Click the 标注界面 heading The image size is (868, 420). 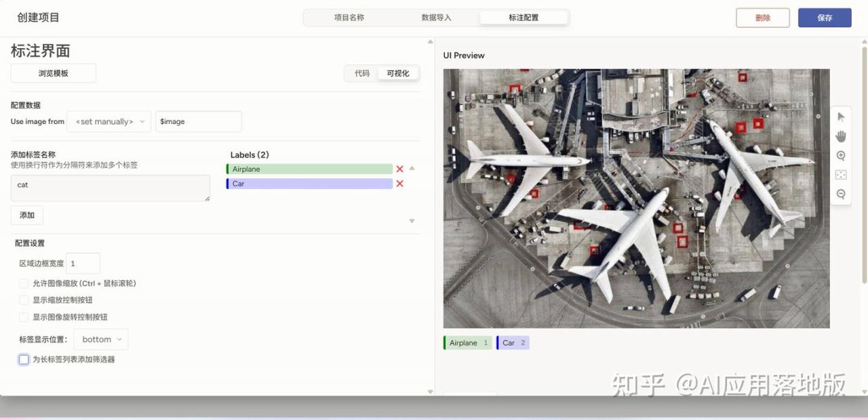(x=41, y=51)
